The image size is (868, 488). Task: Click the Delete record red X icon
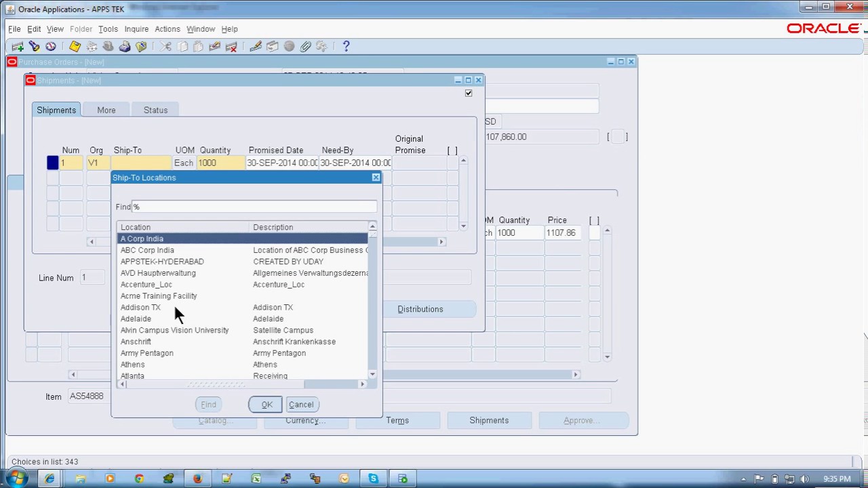(231, 46)
